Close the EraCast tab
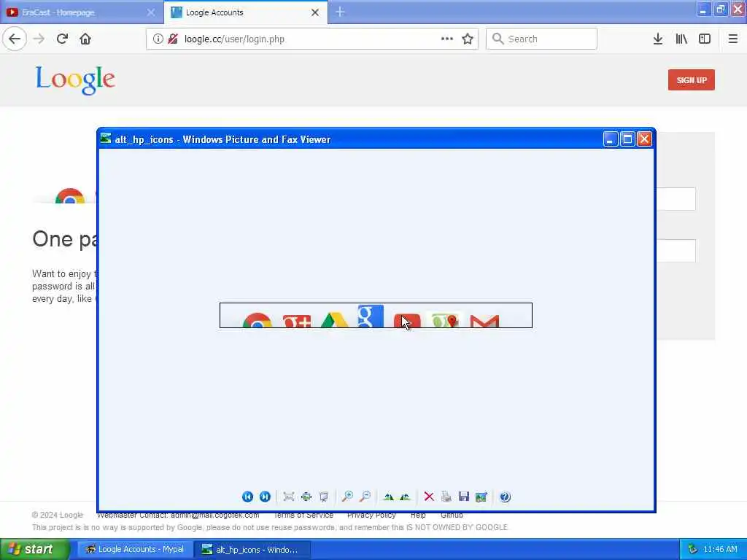This screenshot has width=747, height=560. [150, 12]
